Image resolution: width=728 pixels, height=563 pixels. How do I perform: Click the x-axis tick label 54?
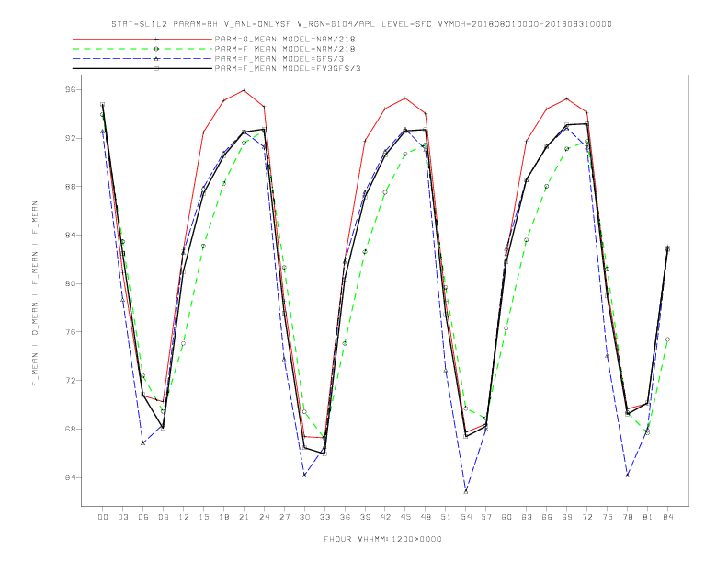click(x=466, y=517)
